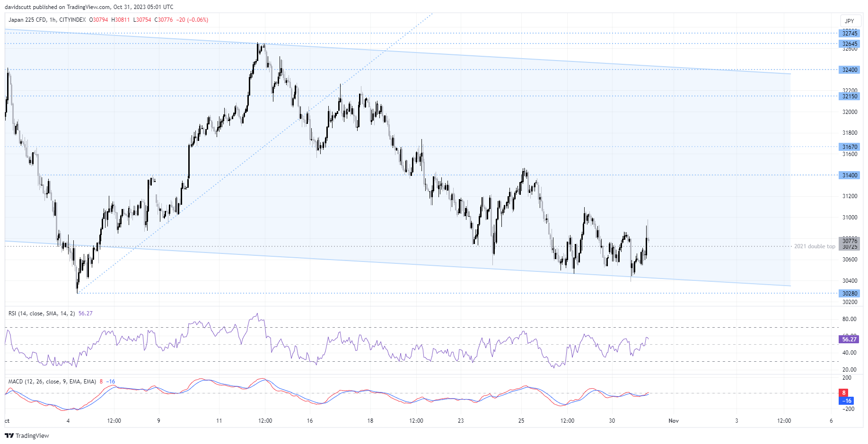Click the 32150 price level label
This screenshot has height=444, width=868.
click(850, 96)
